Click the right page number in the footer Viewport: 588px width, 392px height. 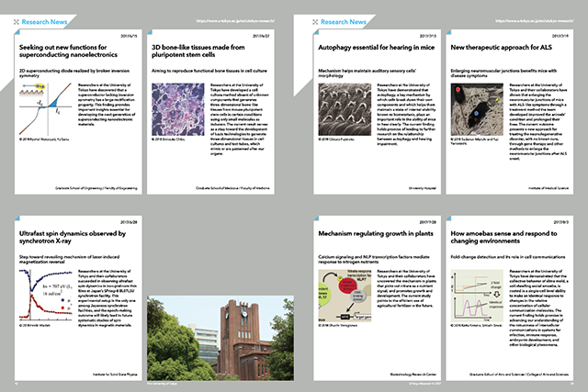tap(571, 384)
